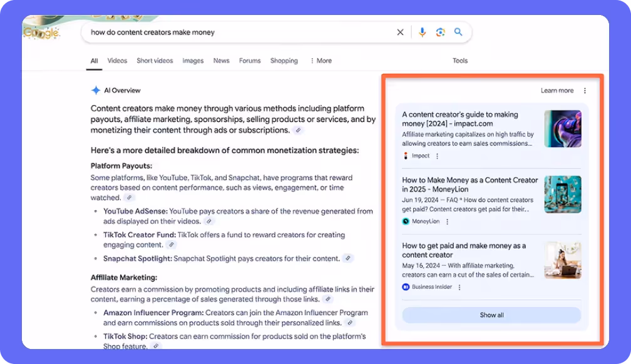This screenshot has height=364, width=631.
Task: Click 'Amazon Influencer Program:' bold text
Action: coord(153,313)
